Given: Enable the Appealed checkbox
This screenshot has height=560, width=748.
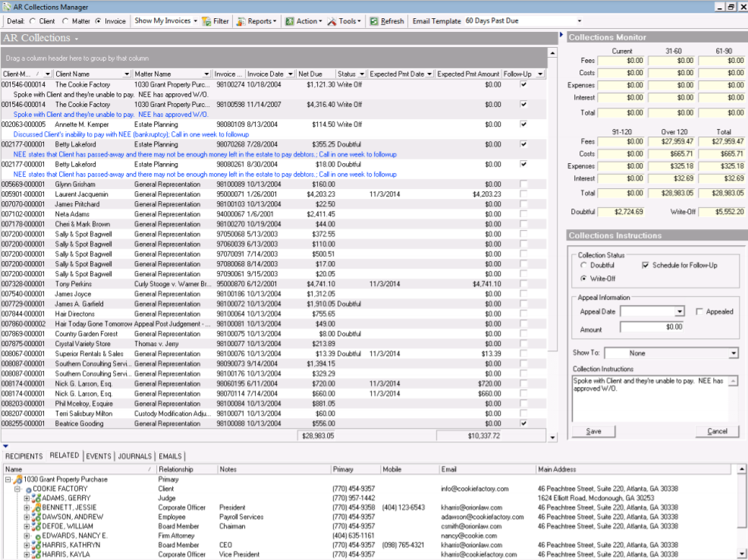Looking at the screenshot, I should [699, 311].
